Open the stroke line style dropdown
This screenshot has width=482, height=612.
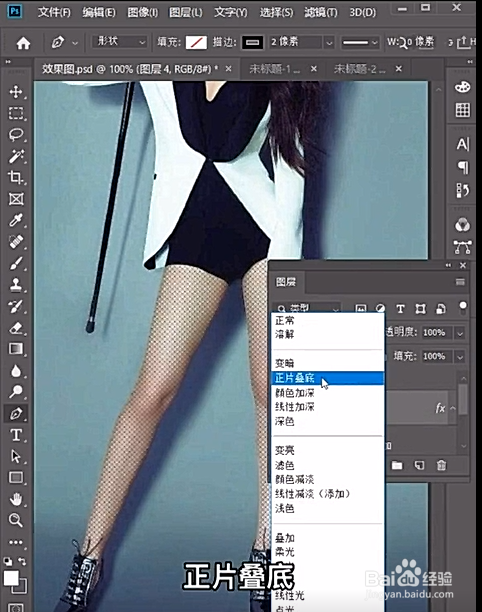(360, 42)
